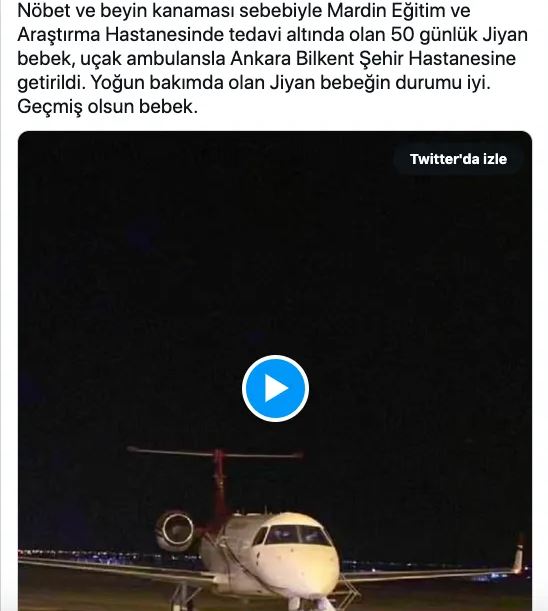Click the words "uçak ambulansla" in tweet
Image resolution: width=548 pixels, height=611 pixels.
click(152, 58)
